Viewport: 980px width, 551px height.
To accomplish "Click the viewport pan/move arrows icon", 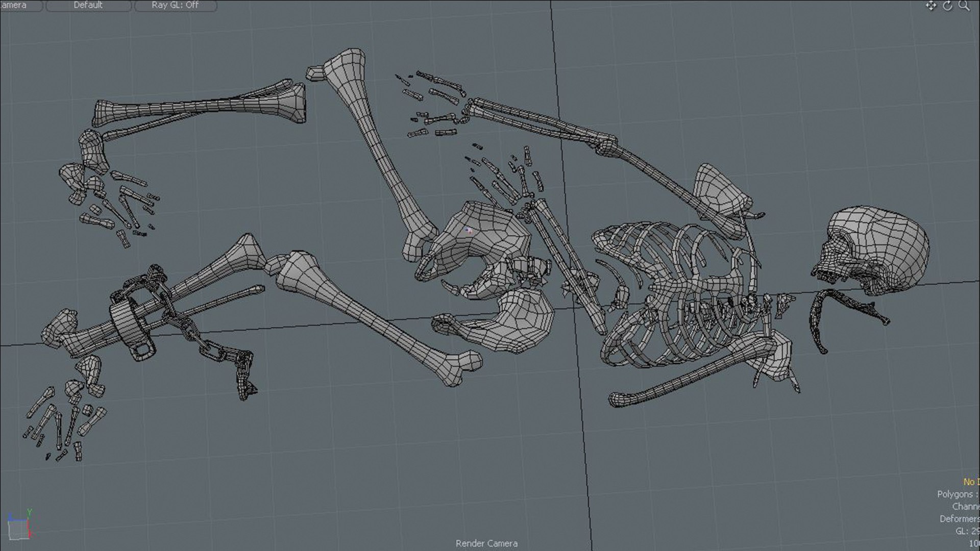I will click(931, 6).
